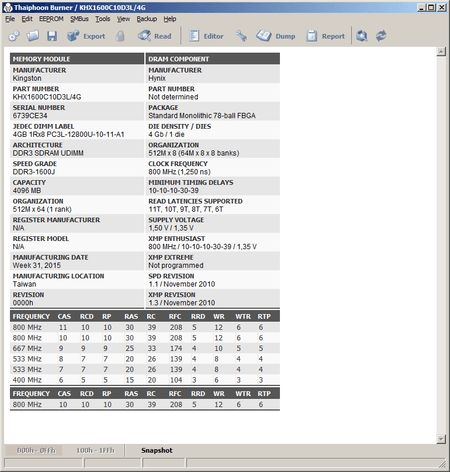This screenshot has height=472, width=450.
Task: Click the refresh arrows icon
Action: click(381, 36)
